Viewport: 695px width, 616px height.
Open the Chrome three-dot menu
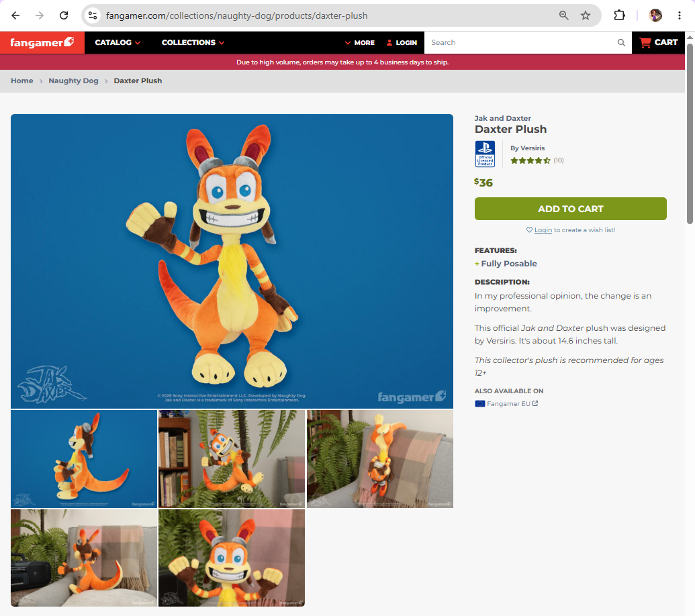679,15
